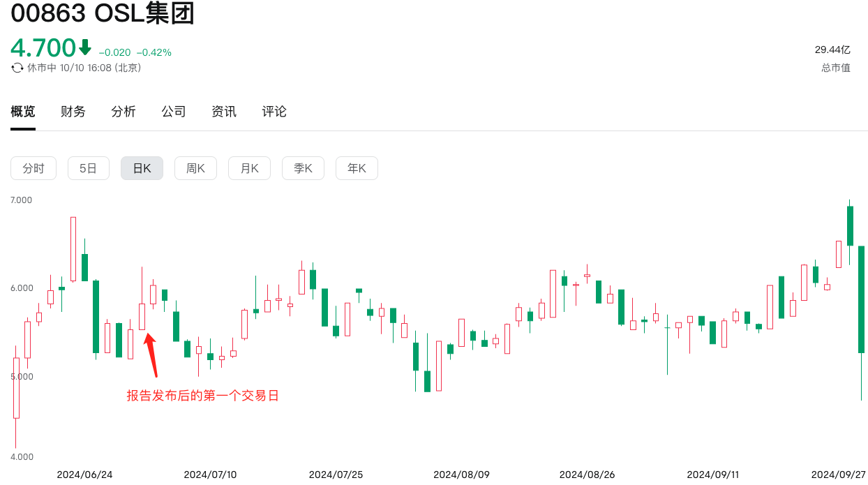Click the tall red candle peaking near 6.8
This screenshot has height=485, width=868.
tap(73, 249)
